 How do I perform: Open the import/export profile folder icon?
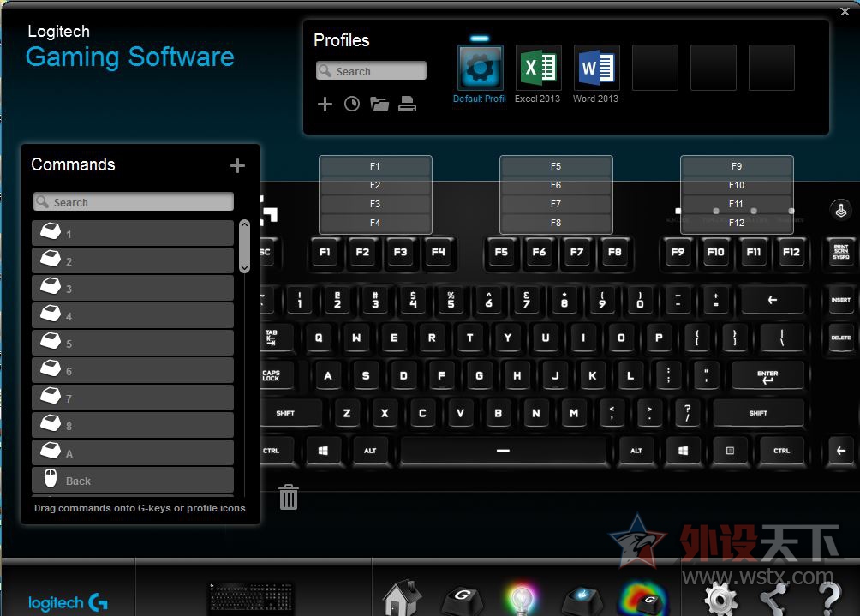click(379, 104)
